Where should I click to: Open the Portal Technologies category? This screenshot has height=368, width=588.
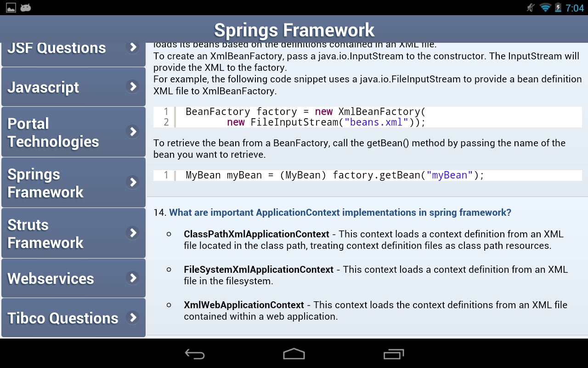(x=73, y=132)
